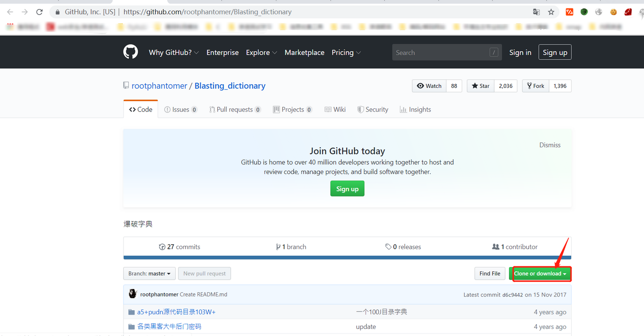The image size is (644, 336).
Task: Click the browser forward arrow
Action: point(25,12)
